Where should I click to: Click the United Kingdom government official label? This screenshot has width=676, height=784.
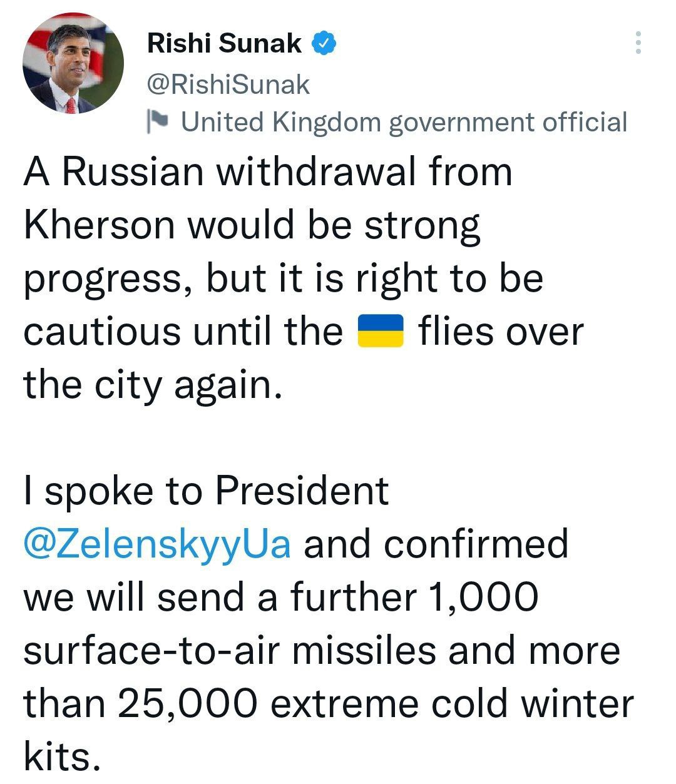click(x=404, y=122)
